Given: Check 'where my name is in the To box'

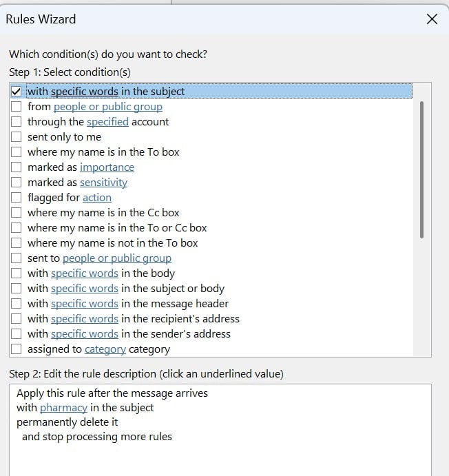Looking at the screenshot, I should pos(17,152).
